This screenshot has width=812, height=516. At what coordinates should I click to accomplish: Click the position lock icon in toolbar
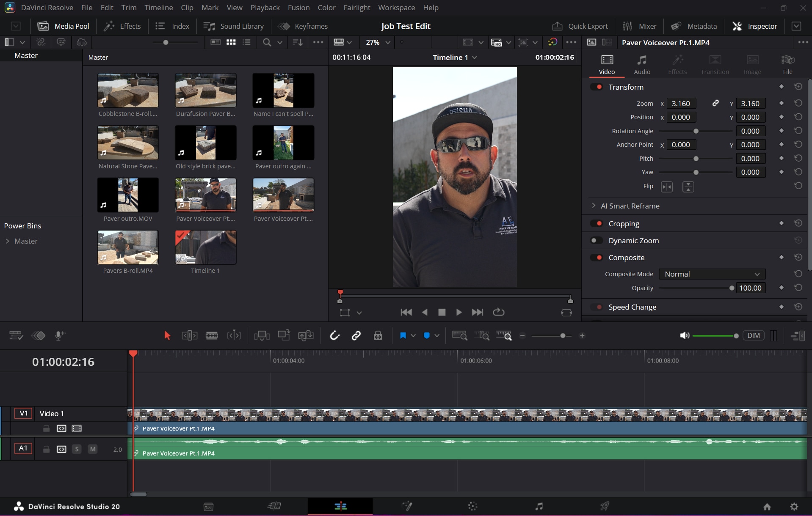[378, 336]
